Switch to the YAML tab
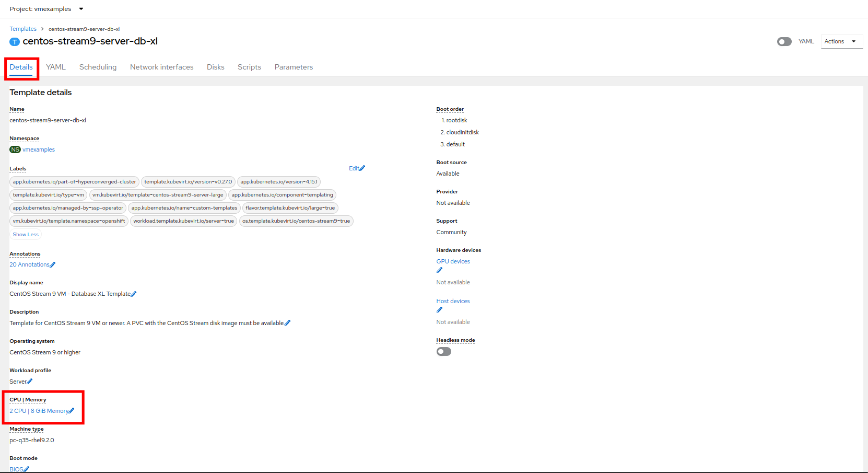Viewport: 868px width, 473px height. (x=56, y=67)
